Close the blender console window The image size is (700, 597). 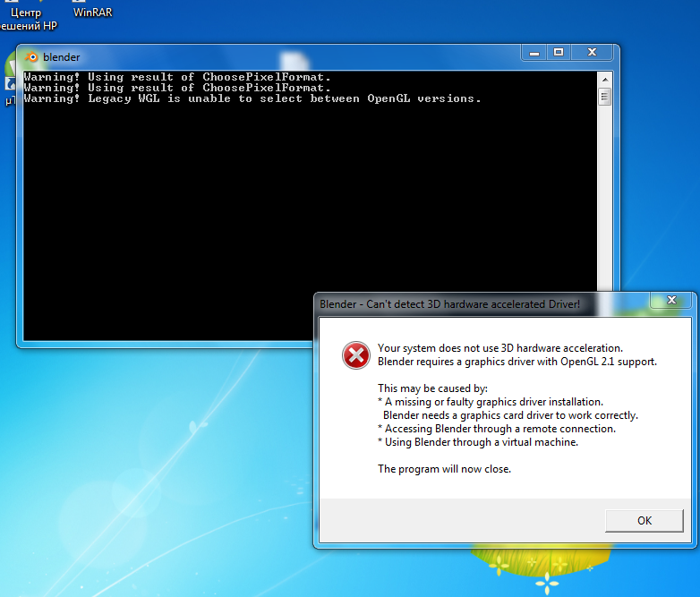point(592,53)
